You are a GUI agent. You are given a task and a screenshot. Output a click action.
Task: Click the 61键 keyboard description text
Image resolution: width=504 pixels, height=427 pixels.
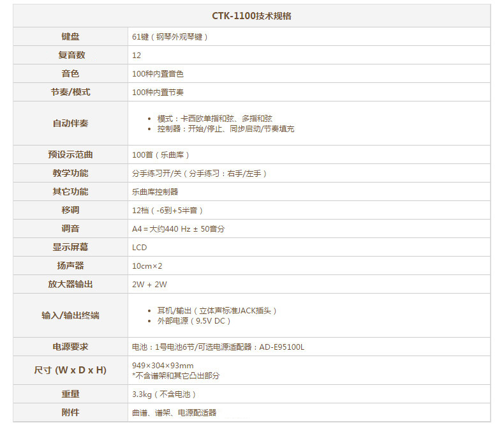170,37
